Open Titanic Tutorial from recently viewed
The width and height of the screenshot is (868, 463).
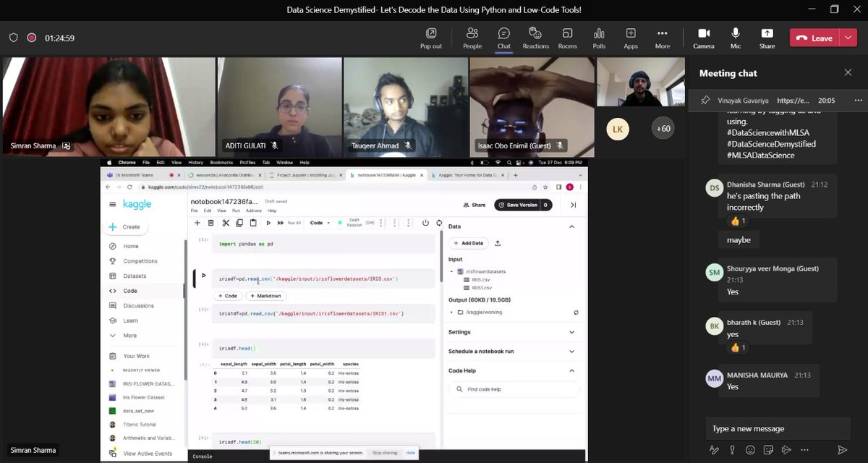(x=139, y=425)
